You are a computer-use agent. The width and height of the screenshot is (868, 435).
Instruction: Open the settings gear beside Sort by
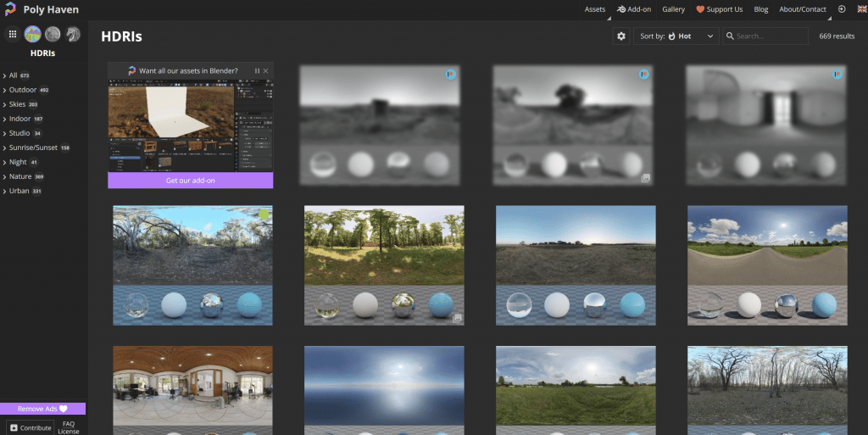tap(621, 36)
